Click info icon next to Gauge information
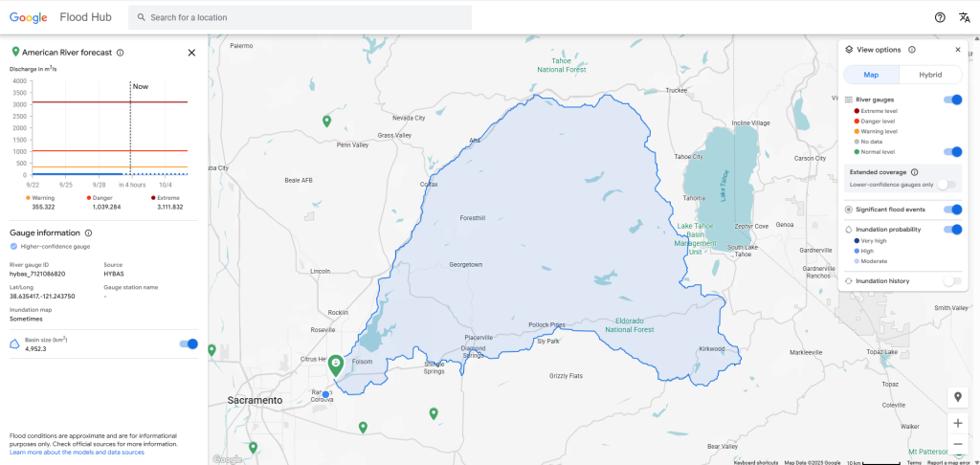 point(89,232)
